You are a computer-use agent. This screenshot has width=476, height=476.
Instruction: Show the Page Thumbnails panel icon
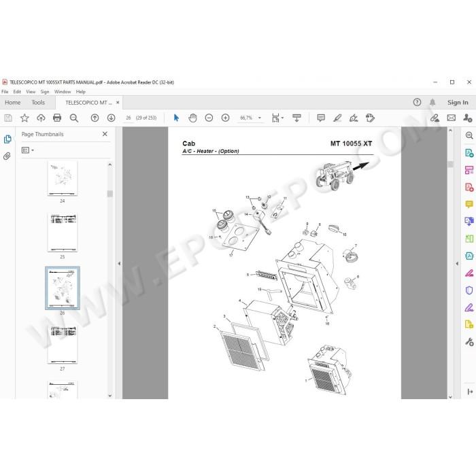click(7, 139)
